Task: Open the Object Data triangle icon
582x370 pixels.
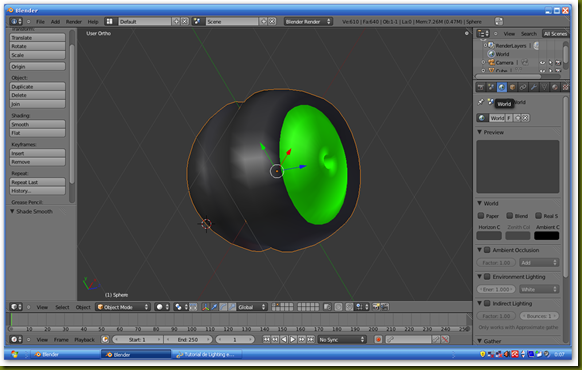Action: 544,87
